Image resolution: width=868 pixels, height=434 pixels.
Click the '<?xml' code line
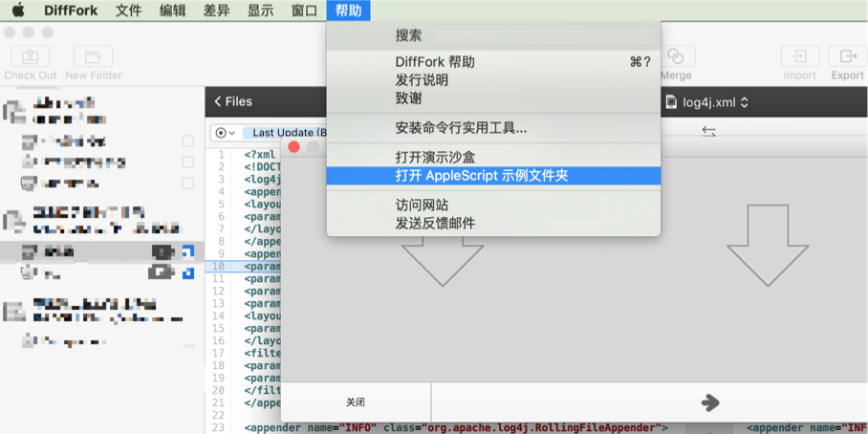coord(260,155)
